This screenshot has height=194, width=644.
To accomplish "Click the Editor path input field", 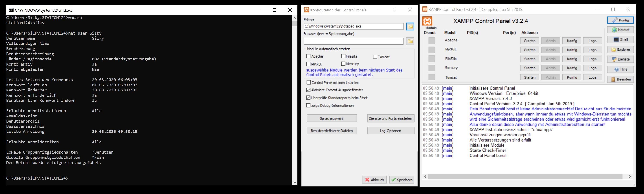I will pos(353,26).
